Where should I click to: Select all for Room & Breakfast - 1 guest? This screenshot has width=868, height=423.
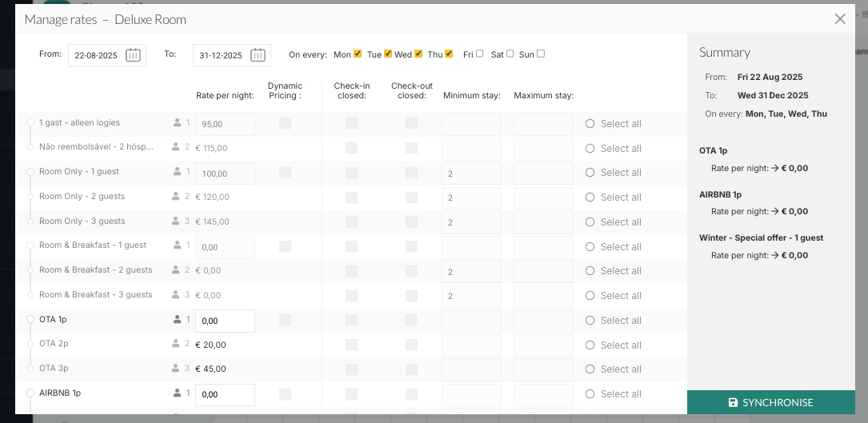(x=614, y=246)
